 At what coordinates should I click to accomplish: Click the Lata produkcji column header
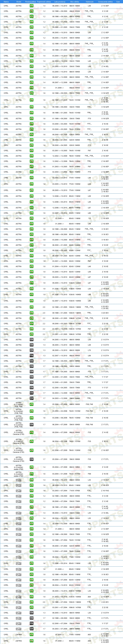click(x=60, y=2)
